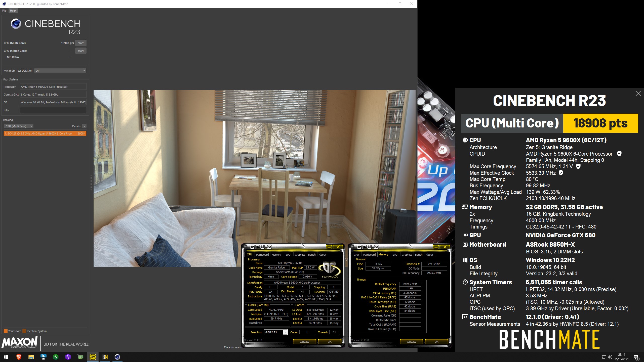Minimize the CPU-Z window showing the Memory tab

point(436,247)
